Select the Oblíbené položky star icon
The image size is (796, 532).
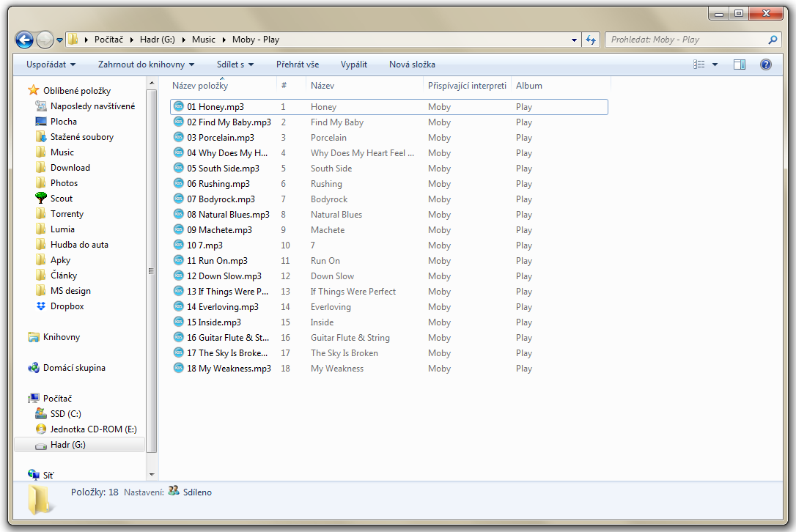click(x=34, y=90)
